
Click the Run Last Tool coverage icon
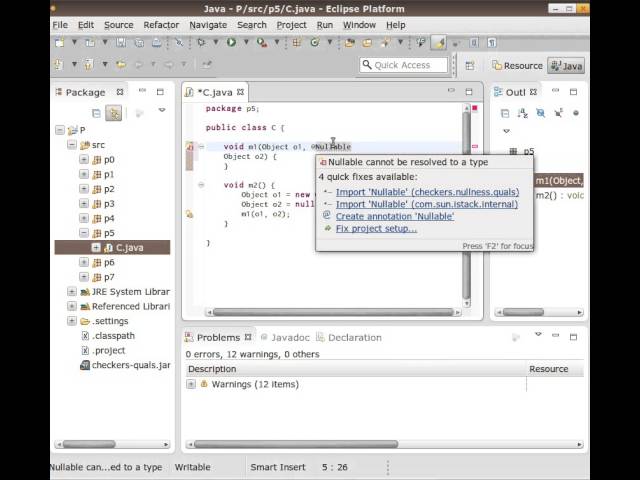coord(262,42)
